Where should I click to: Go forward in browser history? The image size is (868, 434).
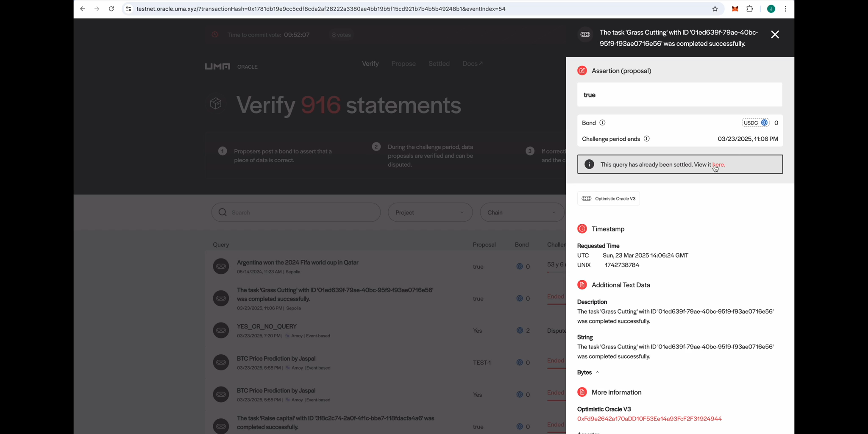click(x=97, y=9)
